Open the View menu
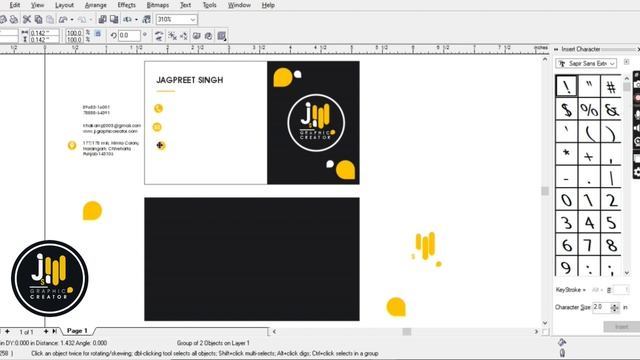This screenshot has height=360, width=640. tap(38, 5)
